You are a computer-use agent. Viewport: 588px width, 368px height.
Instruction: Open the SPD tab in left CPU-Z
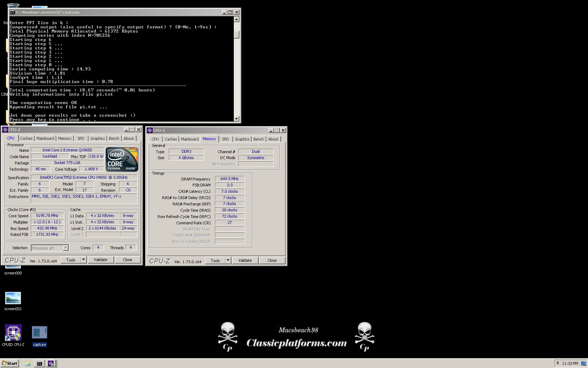tap(81, 138)
